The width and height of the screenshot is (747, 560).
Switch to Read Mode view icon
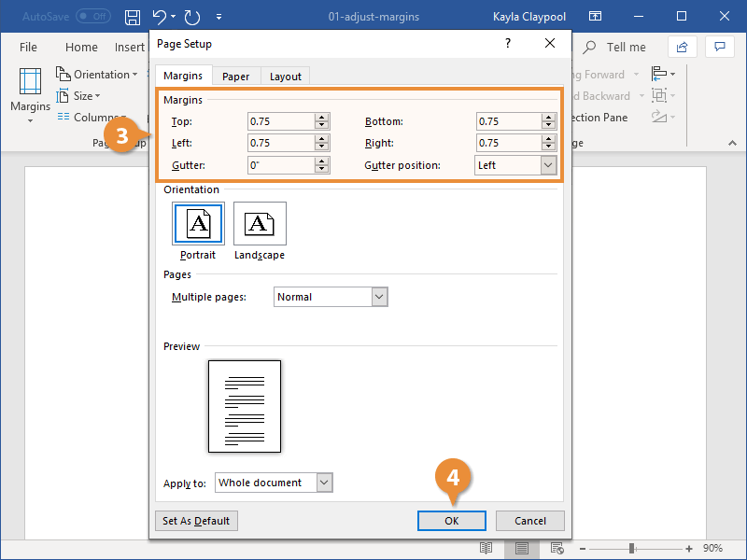pyautogui.click(x=486, y=549)
